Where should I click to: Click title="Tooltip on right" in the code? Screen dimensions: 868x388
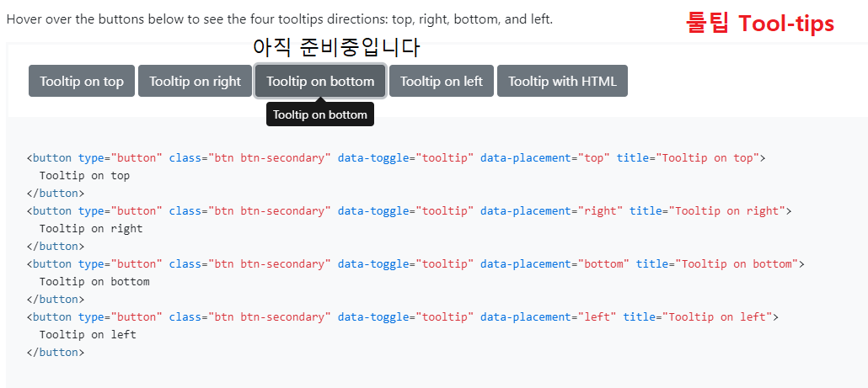[708, 211]
